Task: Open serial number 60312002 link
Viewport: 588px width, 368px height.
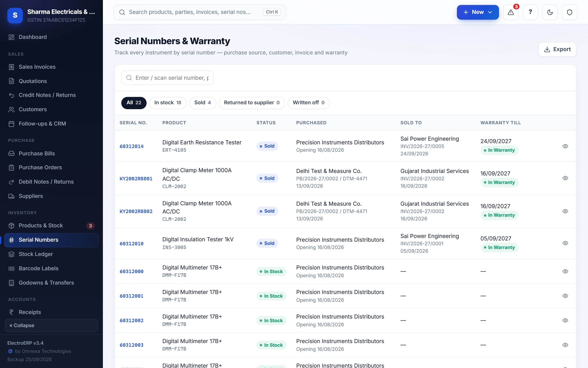Action: tap(131, 321)
